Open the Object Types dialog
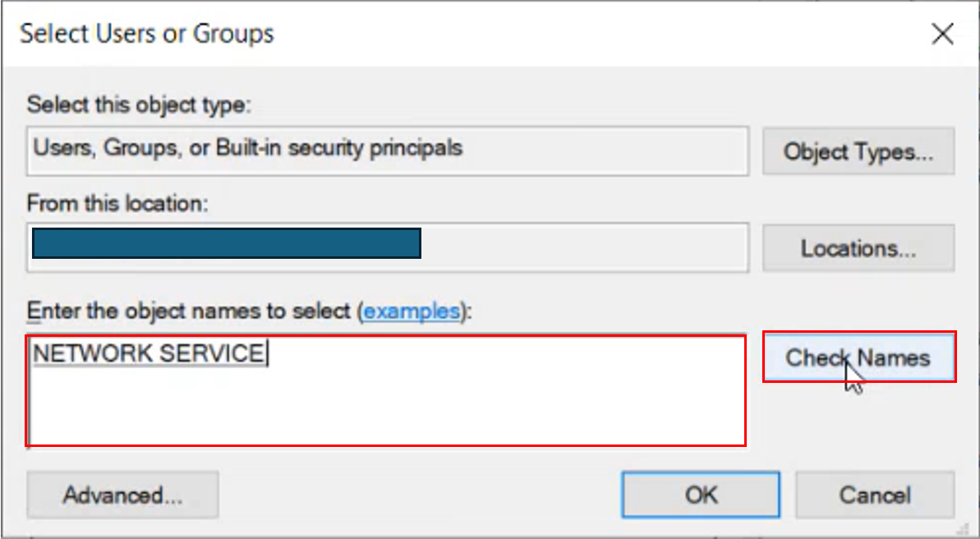The image size is (980, 539). pos(858,151)
